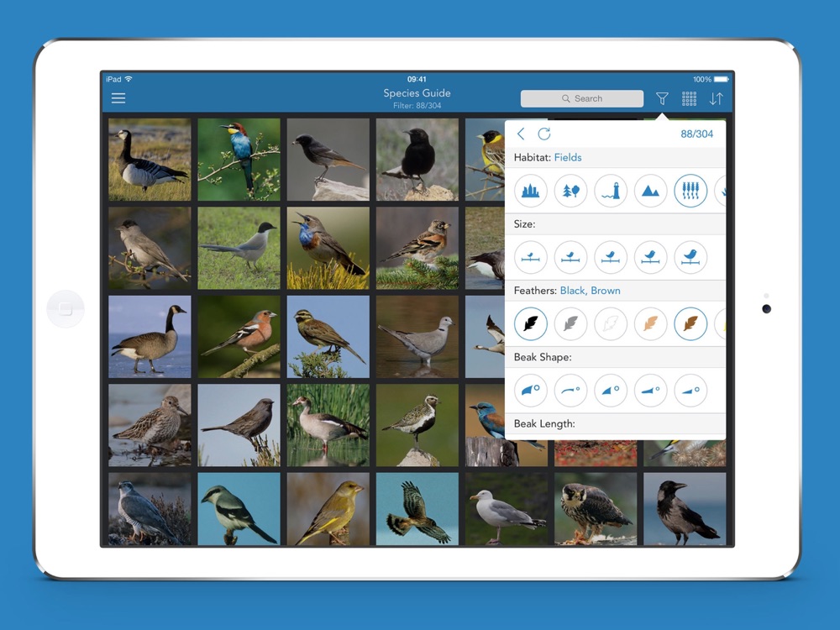Choose the second smallest bird size
Screen dimensions: 840x630
pos(570,257)
